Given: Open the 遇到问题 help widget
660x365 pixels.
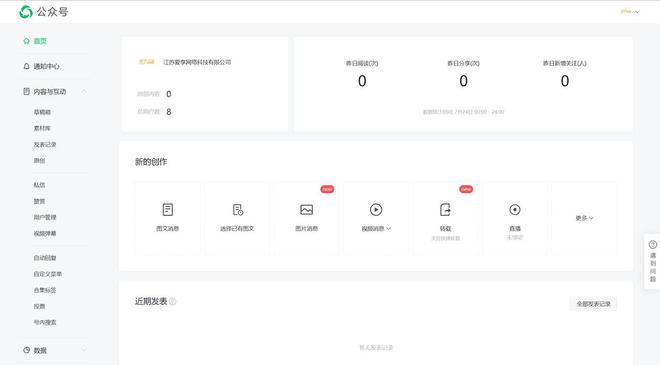Looking at the screenshot, I should click(652, 261).
